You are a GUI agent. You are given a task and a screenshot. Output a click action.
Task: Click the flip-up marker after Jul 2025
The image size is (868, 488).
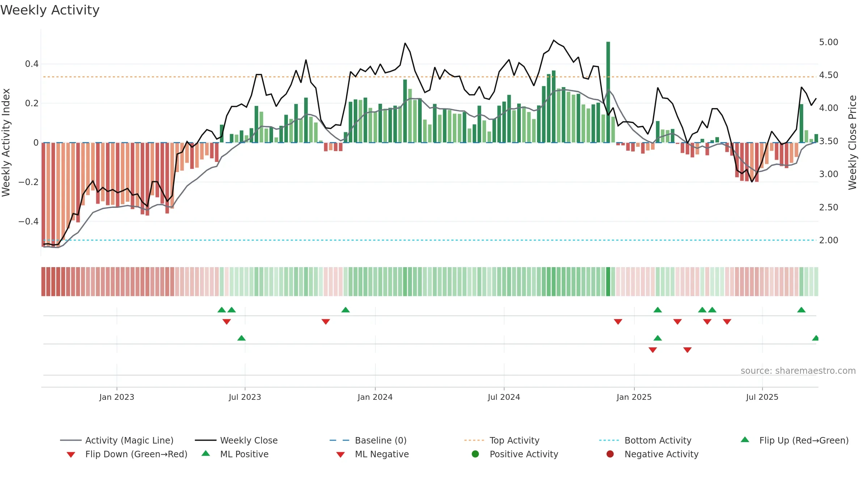point(801,310)
